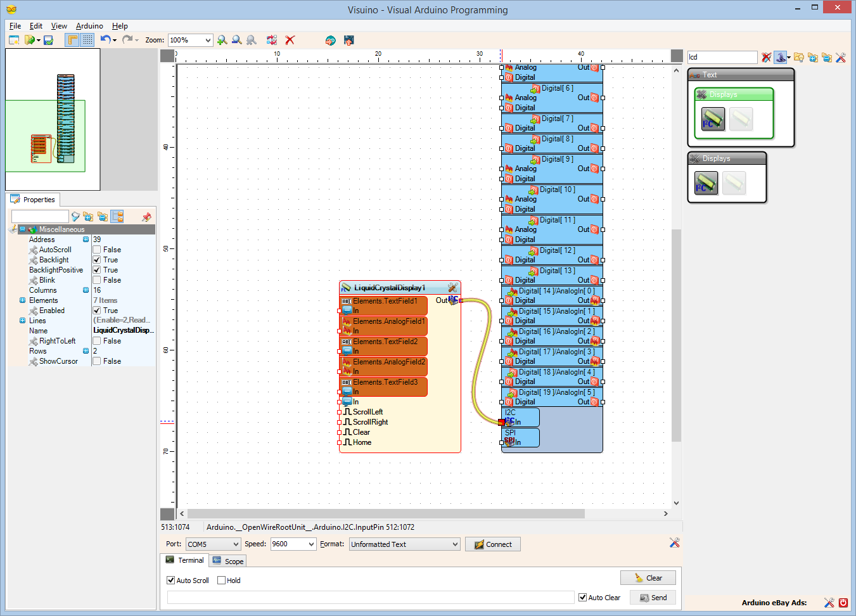Enable the AutoScroll property checkbox
The image size is (856, 616).
(97, 250)
